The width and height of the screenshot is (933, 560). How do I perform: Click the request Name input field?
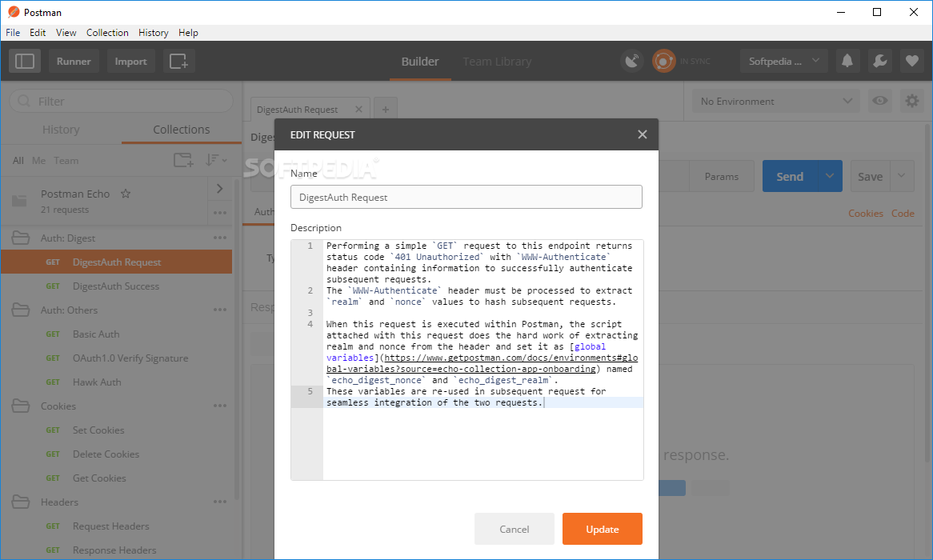466,197
